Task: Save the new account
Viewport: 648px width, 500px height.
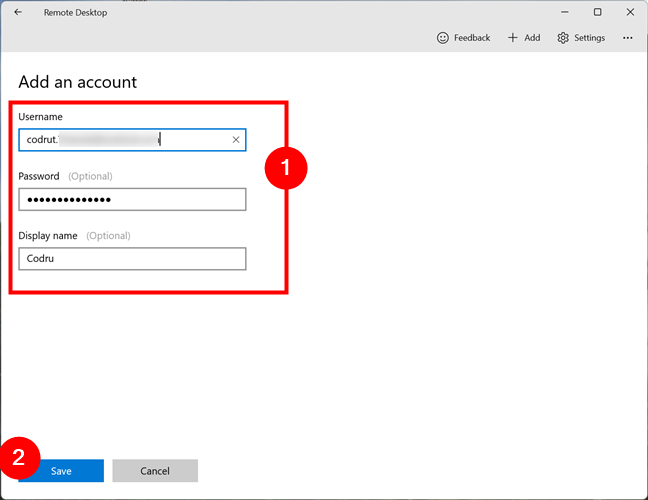Action: point(61,471)
